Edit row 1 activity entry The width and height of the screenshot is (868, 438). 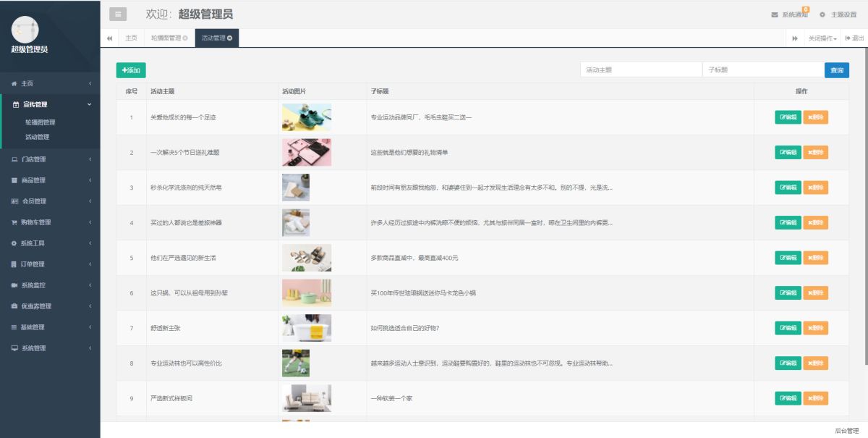coord(788,117)
